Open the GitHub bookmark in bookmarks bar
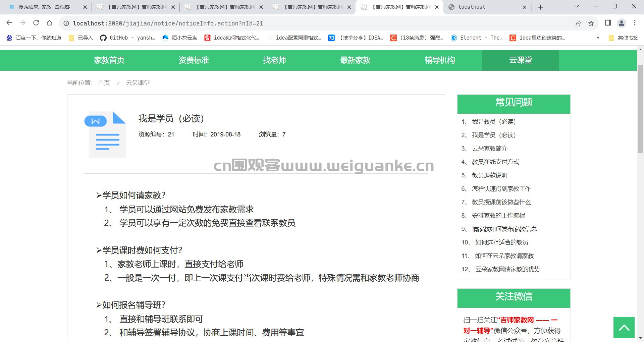The height and width of the screenshot is (342, 644). click(x=127, y=38)
